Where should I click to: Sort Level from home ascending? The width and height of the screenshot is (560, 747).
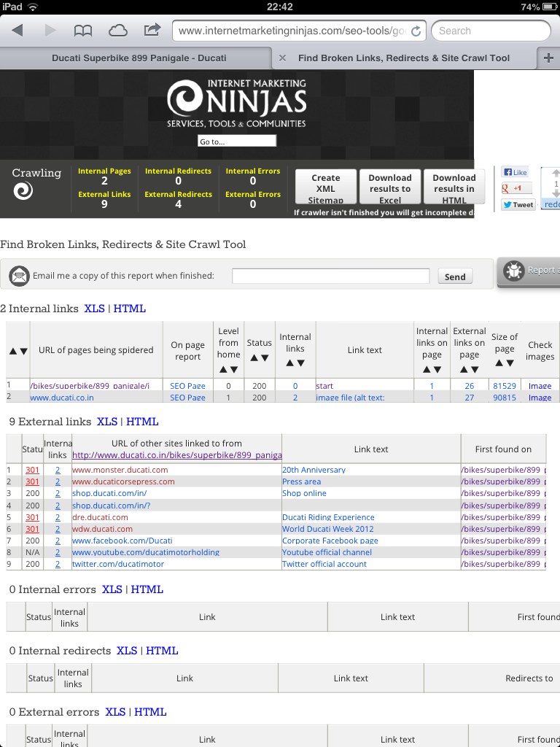coord(222,370)
